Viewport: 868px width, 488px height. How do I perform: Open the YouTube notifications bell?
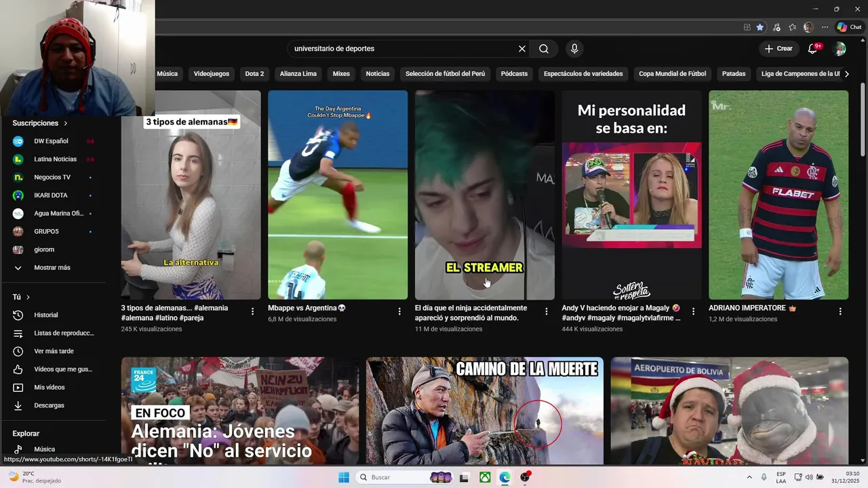(x=813, y=49)
